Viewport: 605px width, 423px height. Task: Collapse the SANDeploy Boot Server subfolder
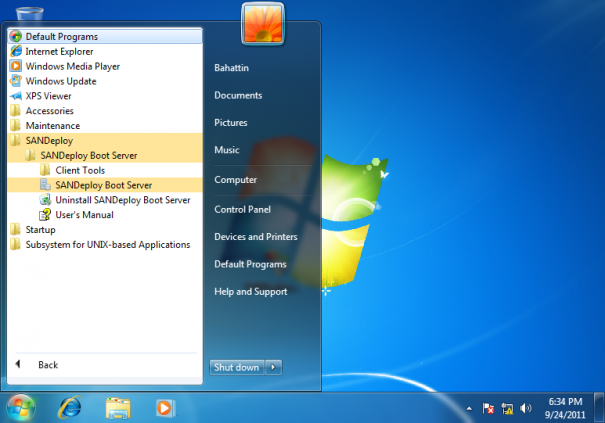pos(105,155)
